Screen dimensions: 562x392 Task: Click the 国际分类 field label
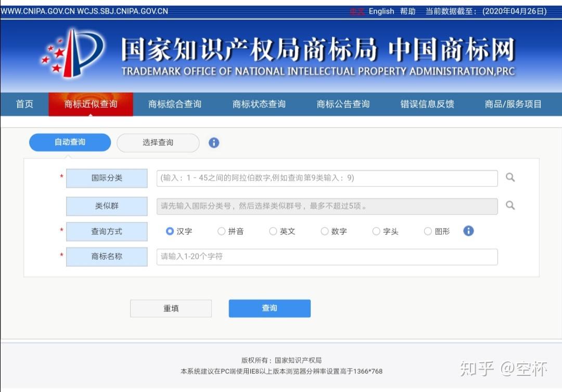click(107, 178)
